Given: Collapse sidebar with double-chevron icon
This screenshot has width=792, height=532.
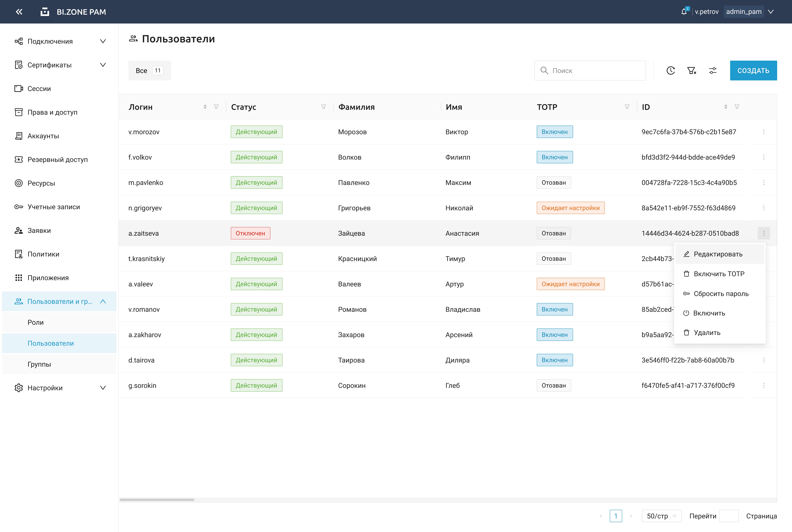Looking at the screenshot, I should click(x=19, y=12).
